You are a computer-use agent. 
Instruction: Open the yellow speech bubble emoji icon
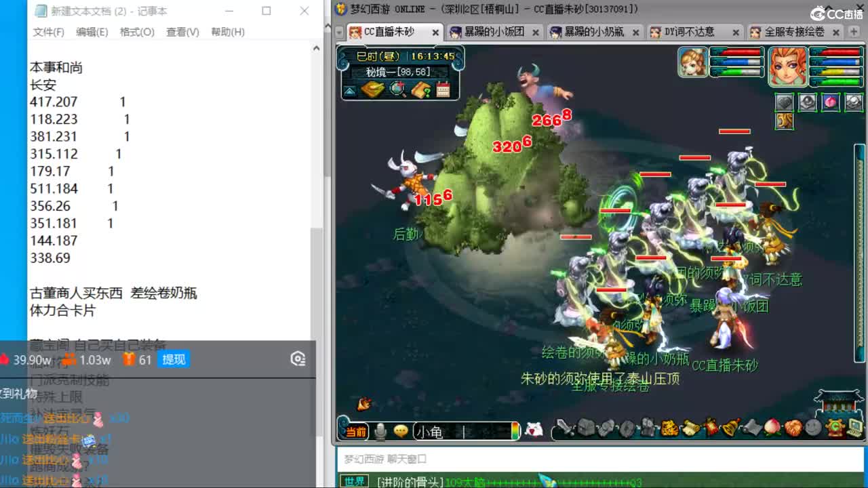401,431
